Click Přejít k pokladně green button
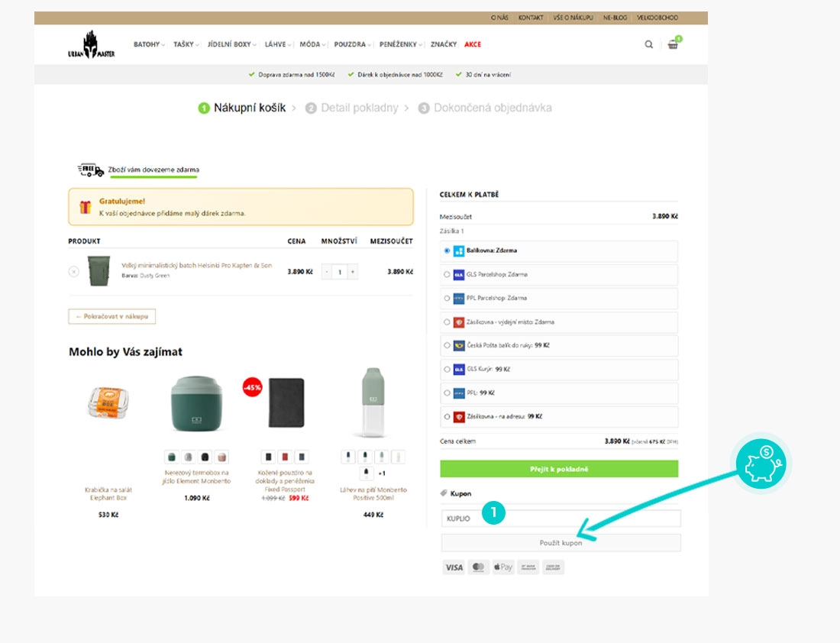The height and width of the screenshot is (643, 840). pyautogui.click(x=559, y=469)
